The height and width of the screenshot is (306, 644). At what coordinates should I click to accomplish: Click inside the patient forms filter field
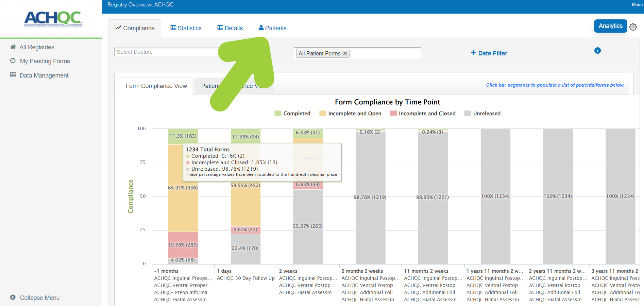(x=357, y=53)
